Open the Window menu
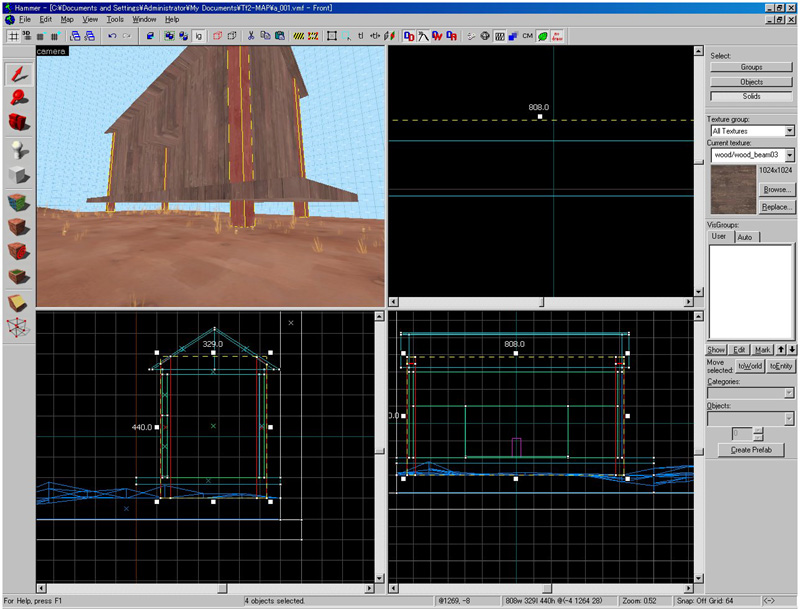 pos(144,19)
